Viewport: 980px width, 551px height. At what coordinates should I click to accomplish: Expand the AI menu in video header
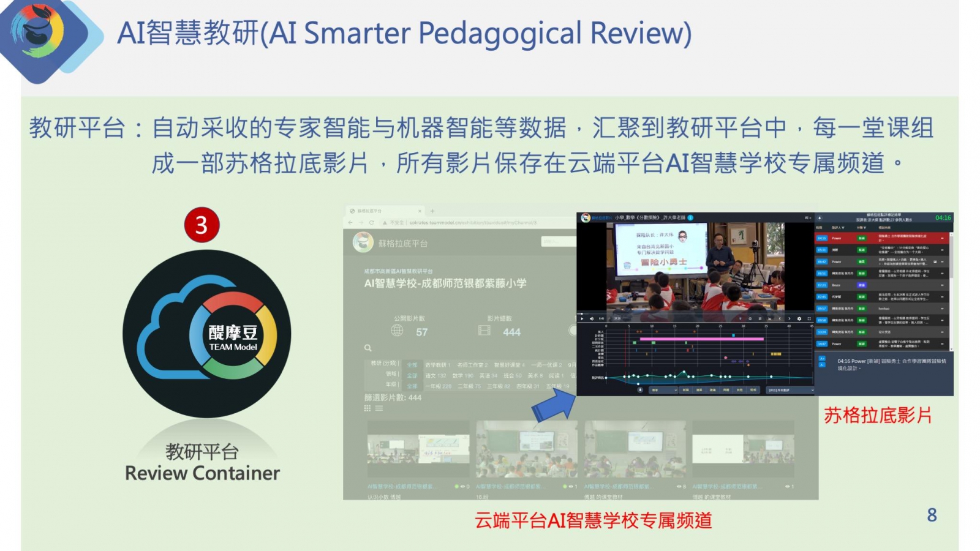coord(808,217)
